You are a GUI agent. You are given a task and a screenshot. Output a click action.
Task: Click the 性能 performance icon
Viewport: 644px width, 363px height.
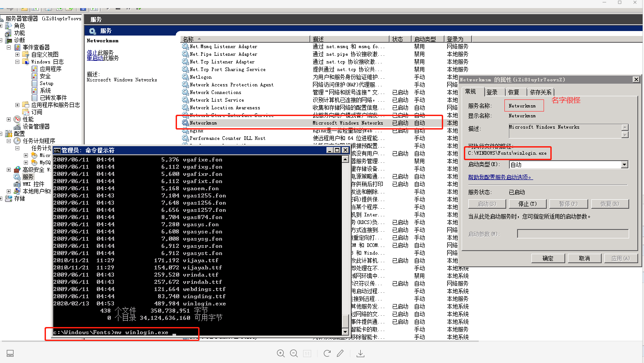[18, 119]
